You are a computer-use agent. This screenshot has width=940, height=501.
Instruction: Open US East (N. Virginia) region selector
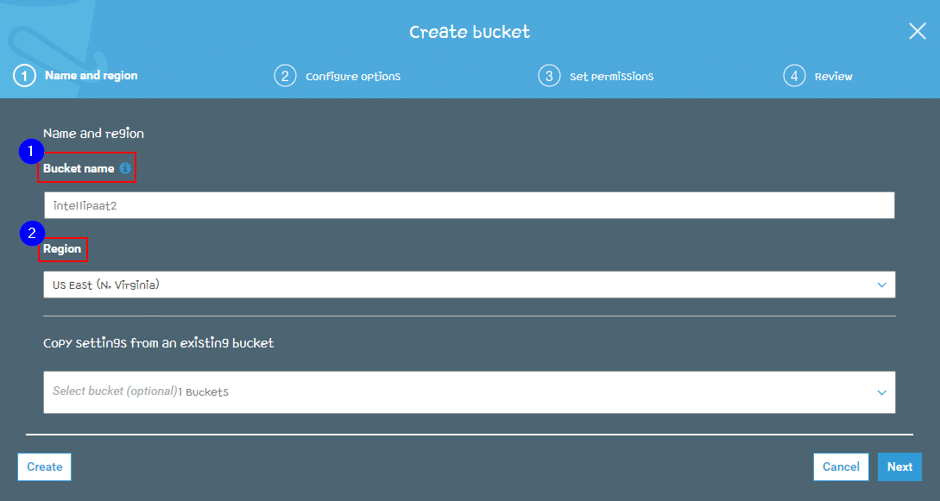click(469, 285)
